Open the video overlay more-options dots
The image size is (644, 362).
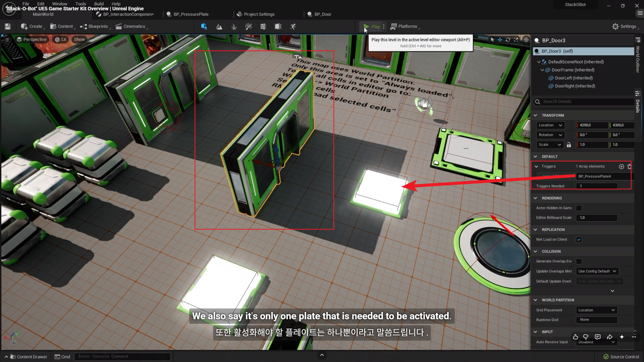634,337
